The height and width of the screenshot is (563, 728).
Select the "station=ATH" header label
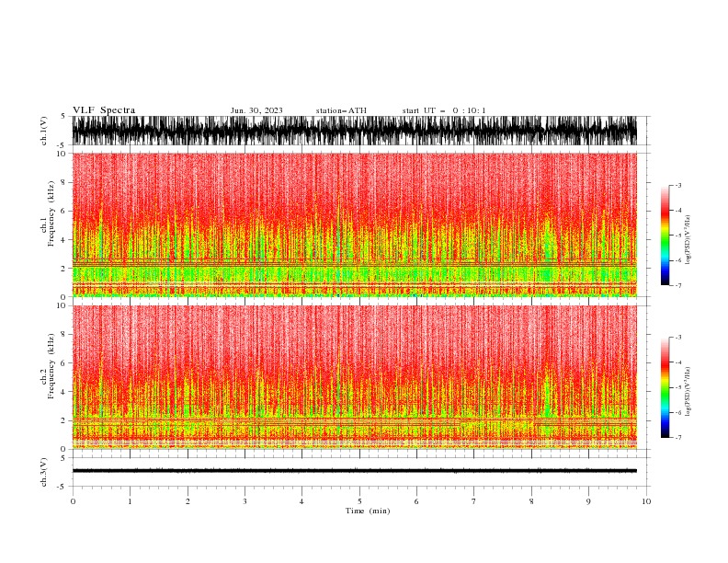point(341,110)
